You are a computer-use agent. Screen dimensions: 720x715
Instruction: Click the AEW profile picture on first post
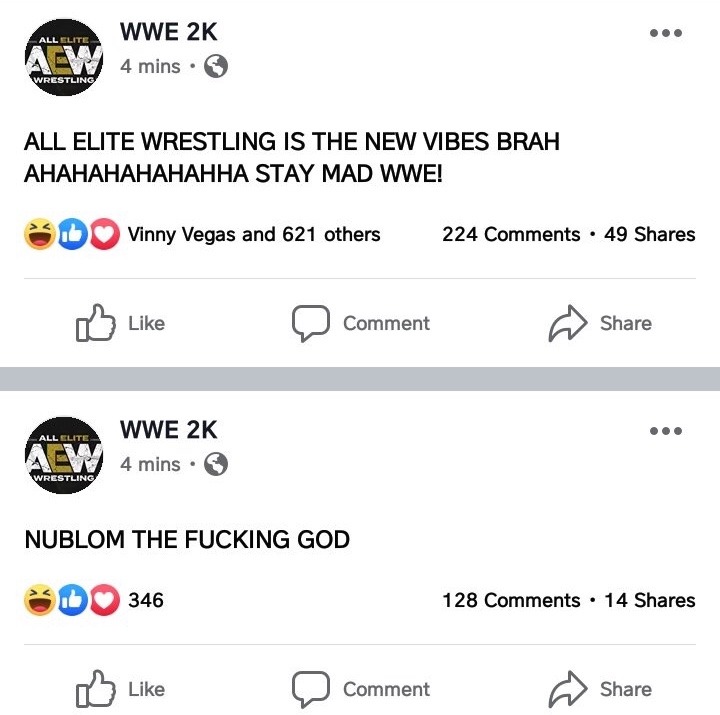(x=63, y=59)
